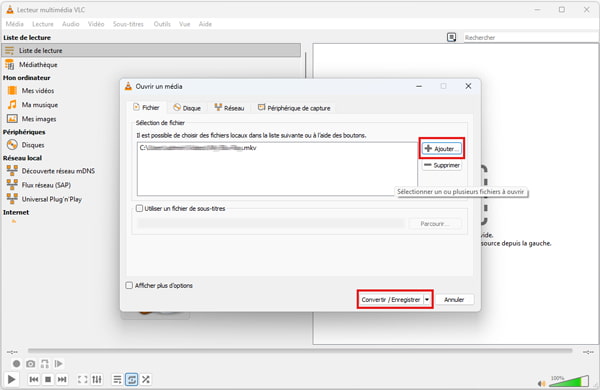Open the Lecture menu
This screenshot has width=600, height=390.
(43, 24)
